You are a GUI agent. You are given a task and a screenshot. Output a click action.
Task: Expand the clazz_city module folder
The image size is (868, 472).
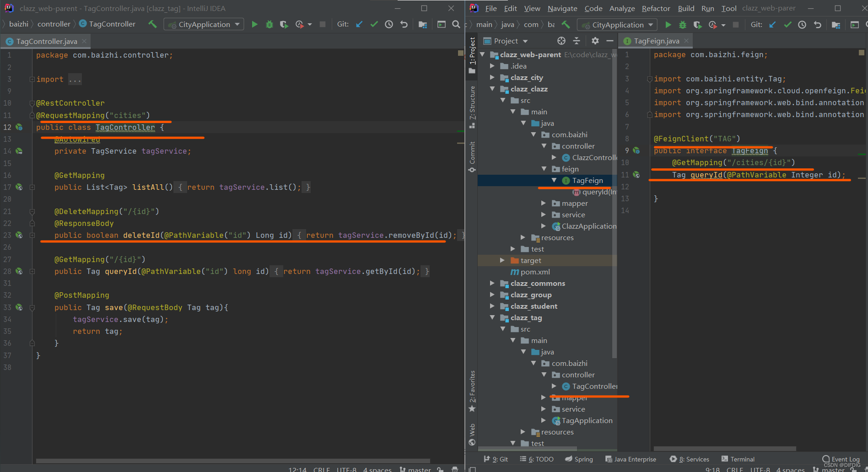pos(492,77)
